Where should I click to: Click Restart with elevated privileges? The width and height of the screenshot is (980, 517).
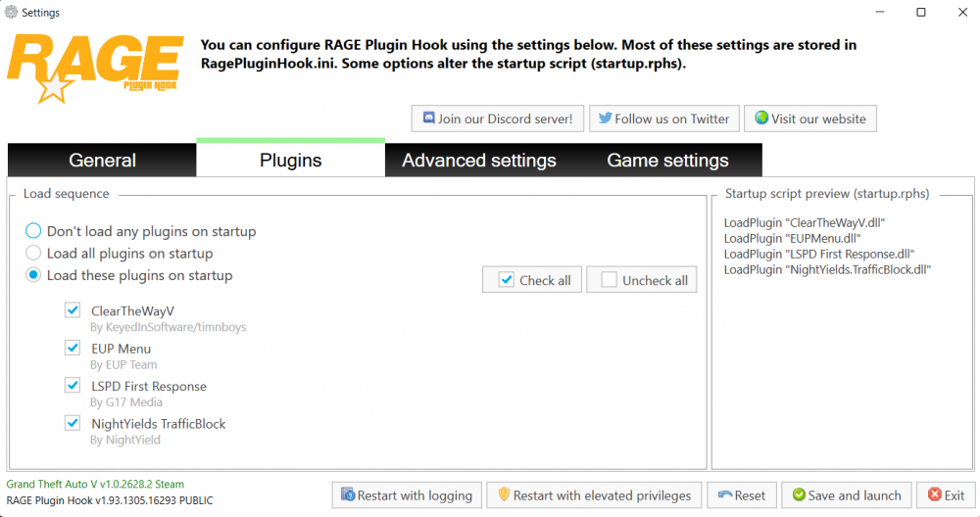coord(595,495)
